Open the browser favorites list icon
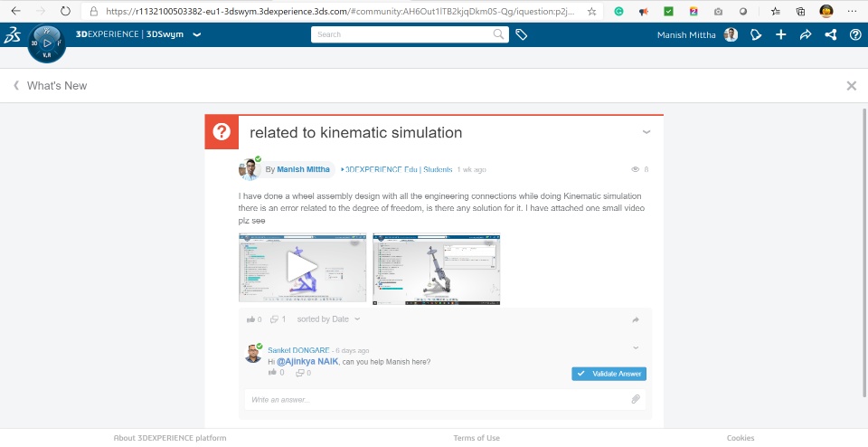868x447 pixels. pyautogui.click(x=776, y=11)
